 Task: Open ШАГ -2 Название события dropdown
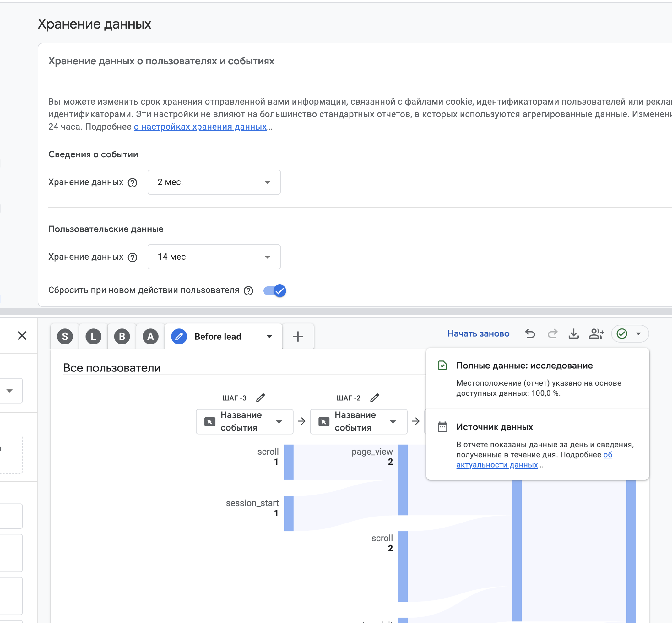(x=358, y=421)
